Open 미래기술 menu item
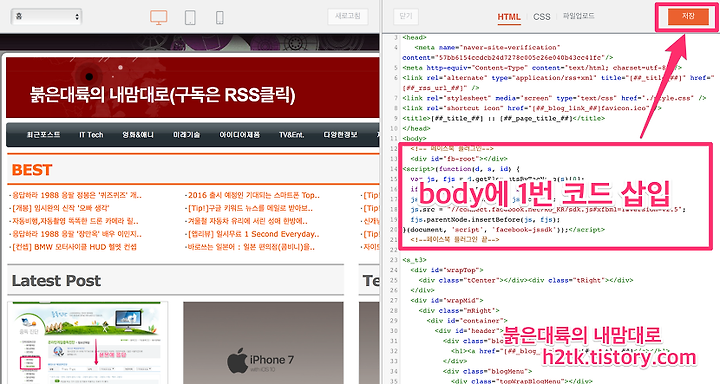The image size is (720, 384). pyautogui.click(x=186, y=135)
